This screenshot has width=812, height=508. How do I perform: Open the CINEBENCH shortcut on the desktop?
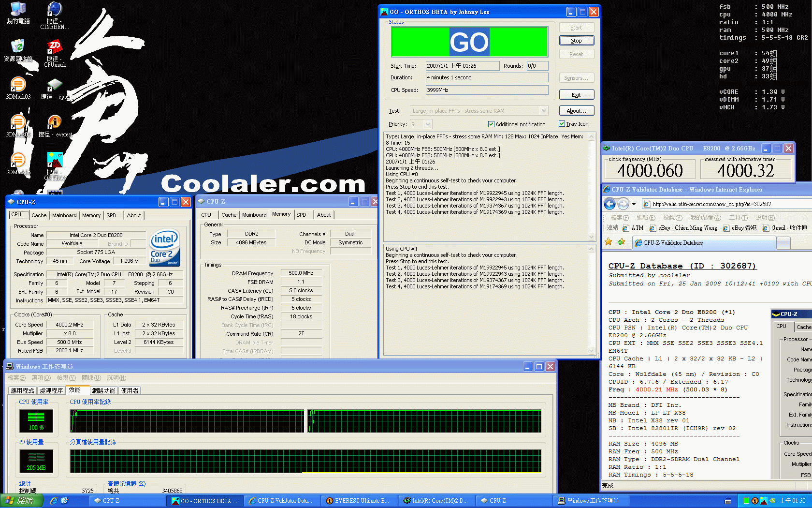coord(54,15)
